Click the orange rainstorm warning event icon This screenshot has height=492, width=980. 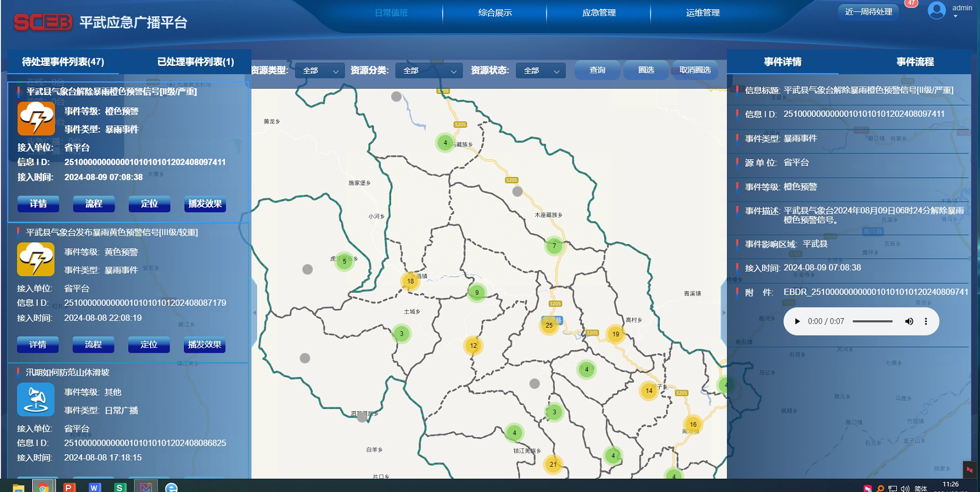(36, 119)
